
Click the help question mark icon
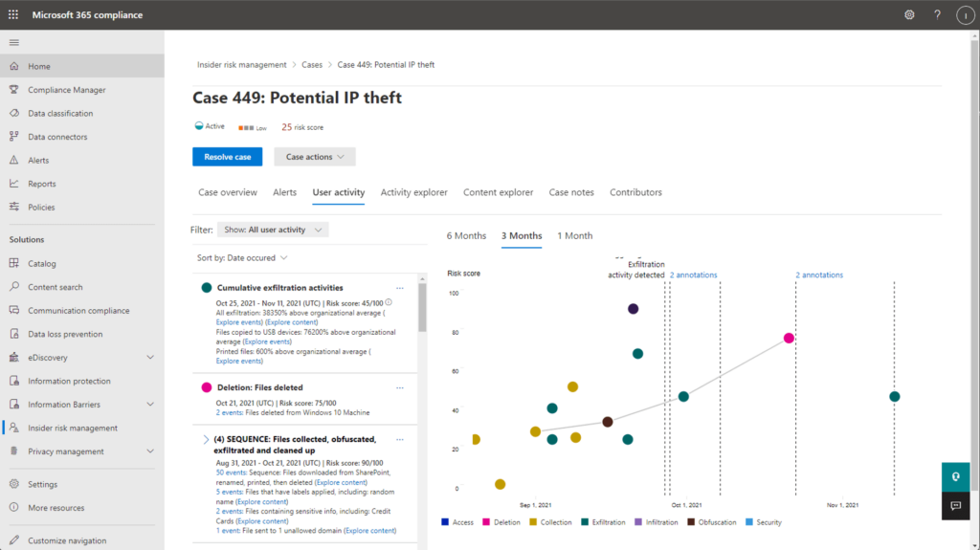tap(937, 15)
